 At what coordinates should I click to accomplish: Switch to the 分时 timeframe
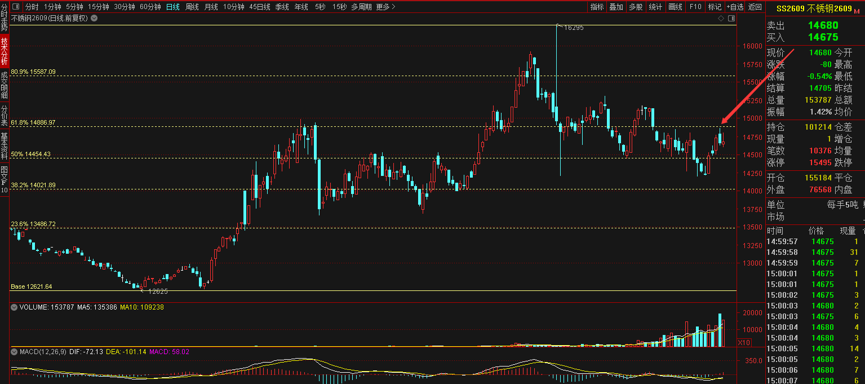point(32,7)
